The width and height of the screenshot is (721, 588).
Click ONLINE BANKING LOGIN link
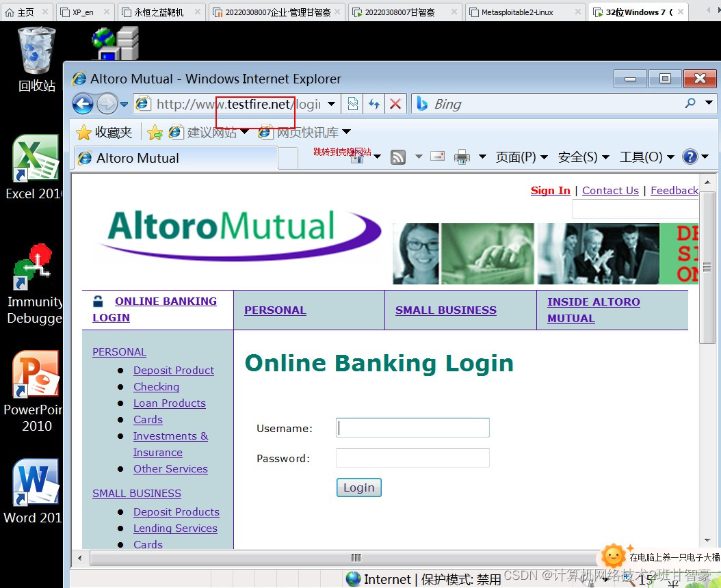155,310
